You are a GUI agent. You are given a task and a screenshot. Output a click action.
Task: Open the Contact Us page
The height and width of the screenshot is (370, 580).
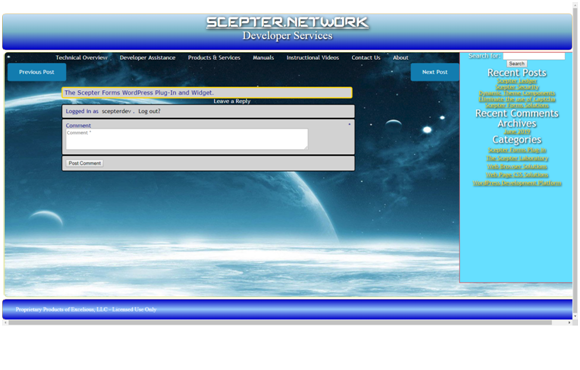pos(366,58)
